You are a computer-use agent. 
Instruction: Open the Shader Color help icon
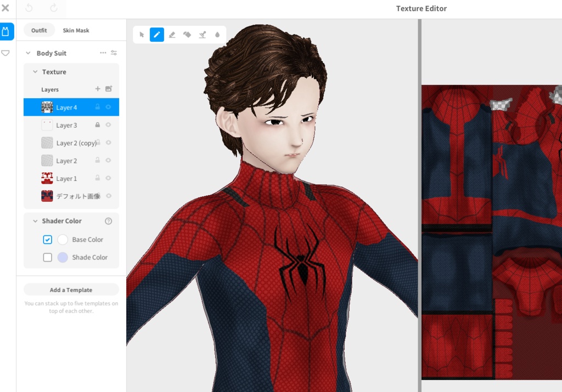(108, 221)
